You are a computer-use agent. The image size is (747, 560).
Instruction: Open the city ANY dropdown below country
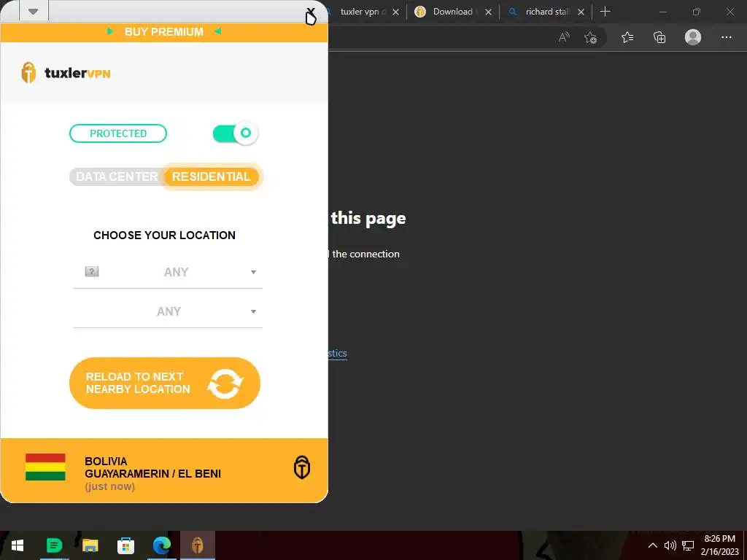coord(168,311)
